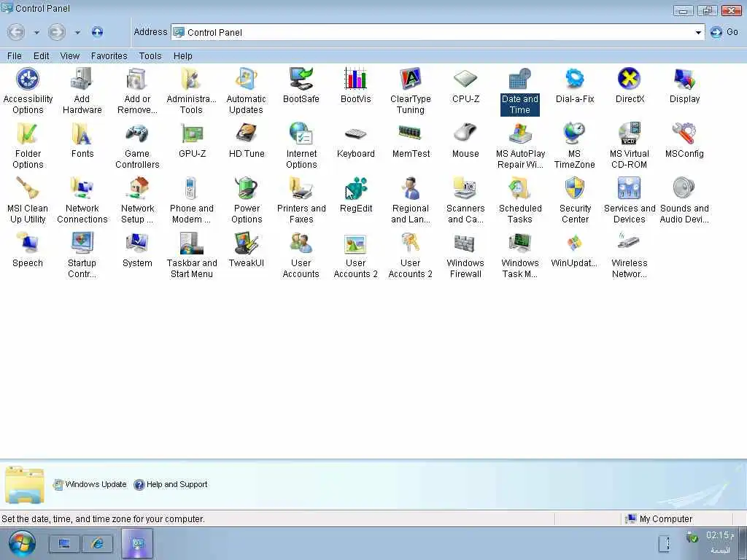Select MS TimeZone icon

coord(575,134)
